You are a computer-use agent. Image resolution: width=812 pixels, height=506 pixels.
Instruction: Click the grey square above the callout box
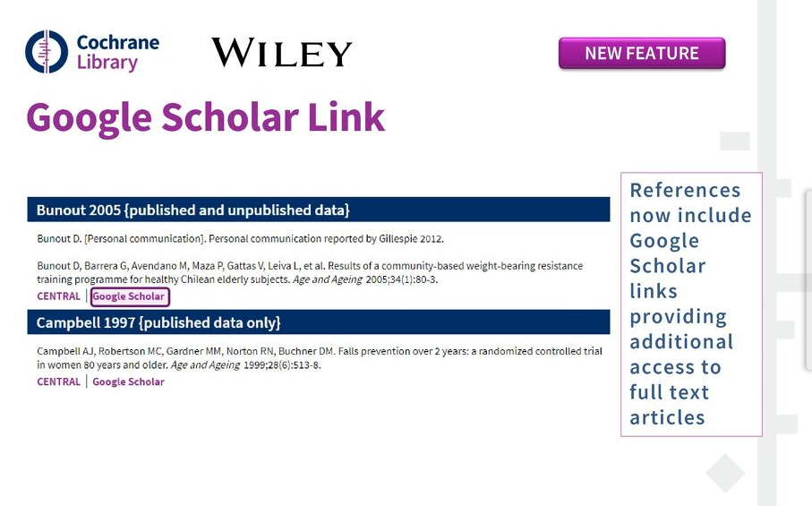pos(734,141)
